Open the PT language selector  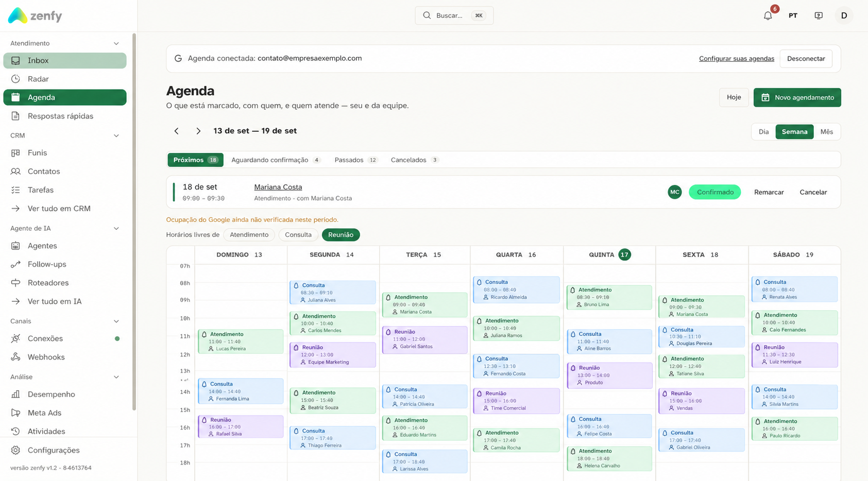pyautogui.click(x=793, y=15)
